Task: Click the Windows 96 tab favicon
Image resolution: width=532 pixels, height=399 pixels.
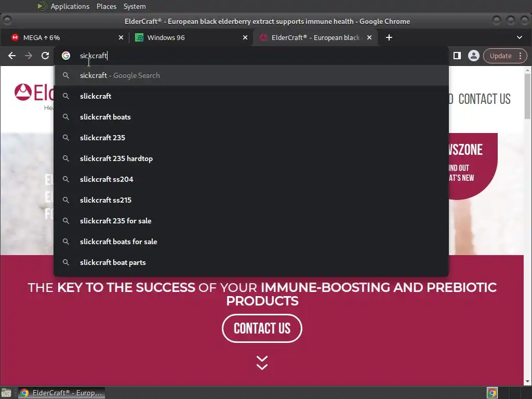Action: pos(139,37)
